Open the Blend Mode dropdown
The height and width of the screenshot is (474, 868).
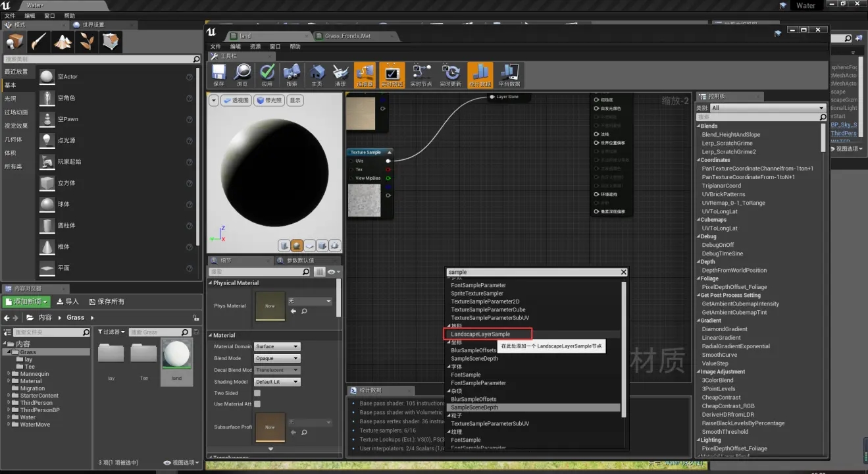(276, 358)
